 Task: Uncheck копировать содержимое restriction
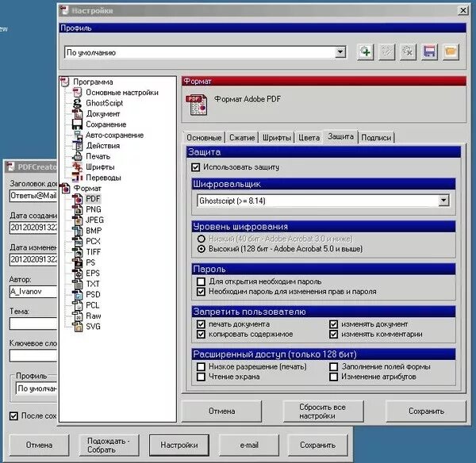pos(201,334)
